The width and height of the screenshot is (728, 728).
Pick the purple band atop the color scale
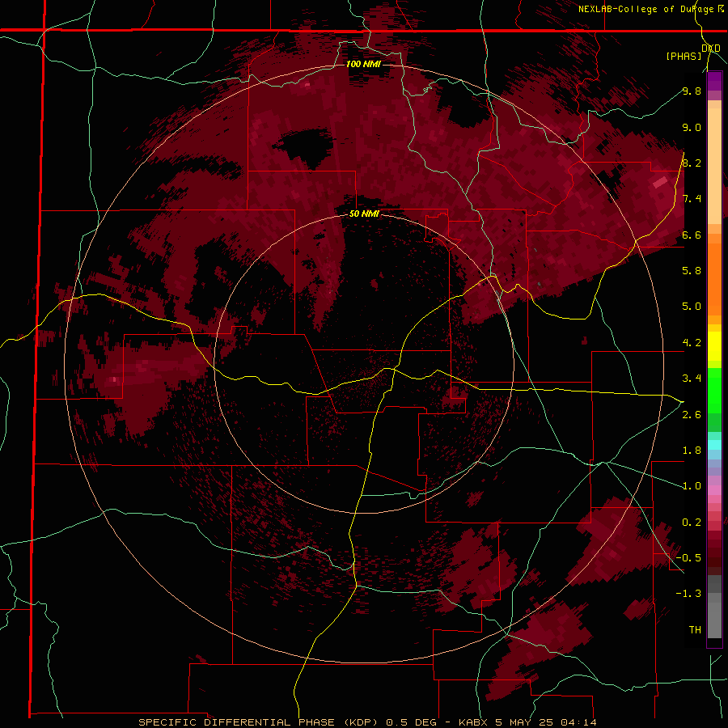coord(714,82)
